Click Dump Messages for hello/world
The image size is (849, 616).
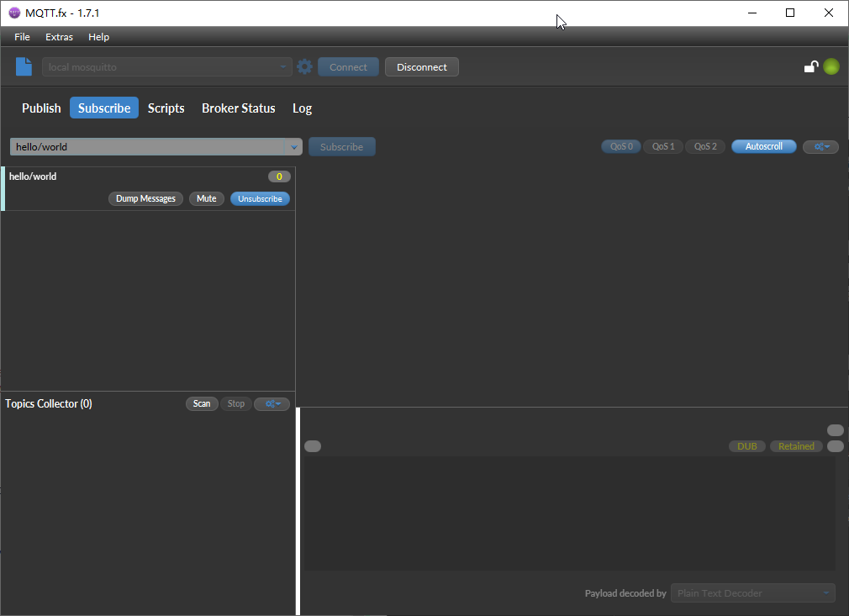[145, 198]
